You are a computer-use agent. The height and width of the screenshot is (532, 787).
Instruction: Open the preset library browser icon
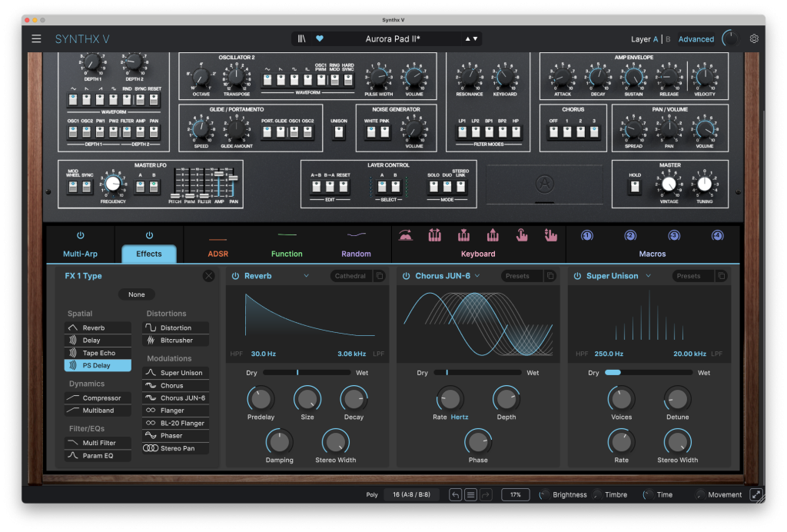[301, 38]
